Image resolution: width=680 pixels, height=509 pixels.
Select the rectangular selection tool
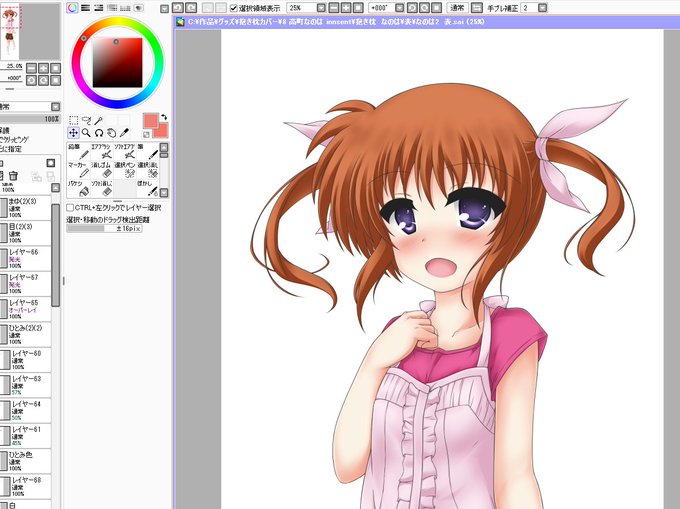(74, 120)
